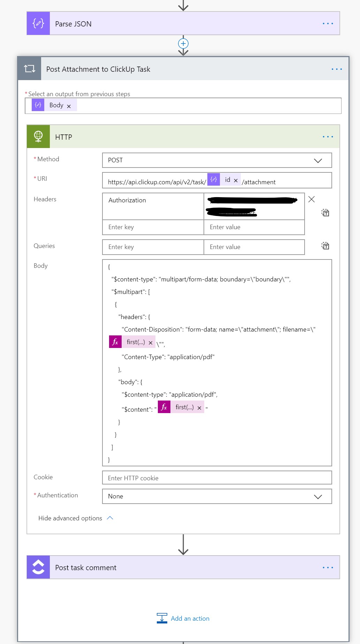This screenshot has width=360, height=644.
Task: Click the "body": { line in Body
Action: pos(130,382)
